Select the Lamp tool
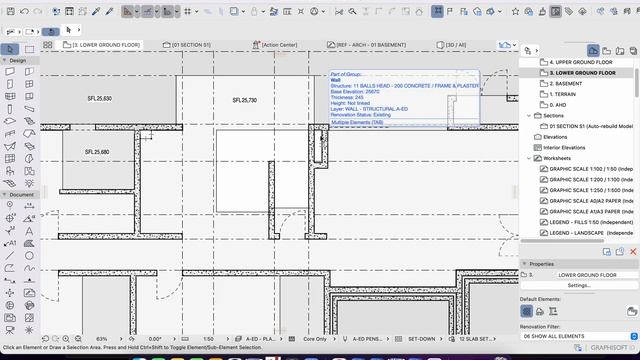This screenshot has height=360, width=640. (29, 183)
